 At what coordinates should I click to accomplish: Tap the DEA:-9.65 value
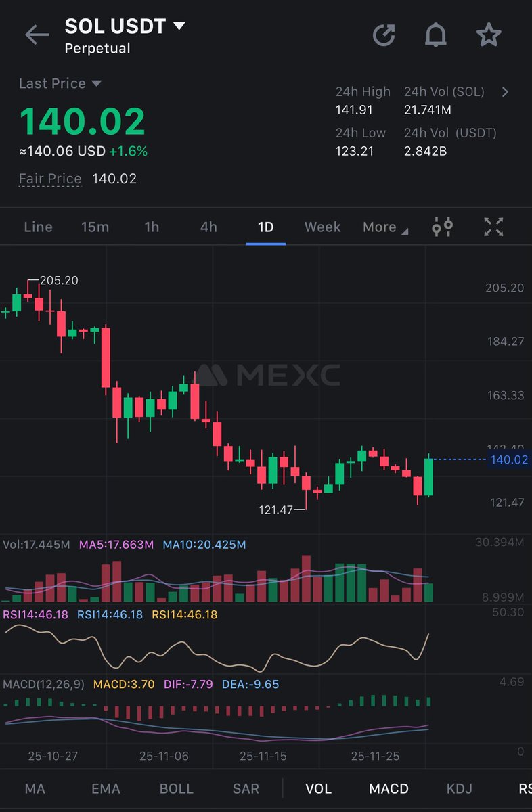coord(250,684)
